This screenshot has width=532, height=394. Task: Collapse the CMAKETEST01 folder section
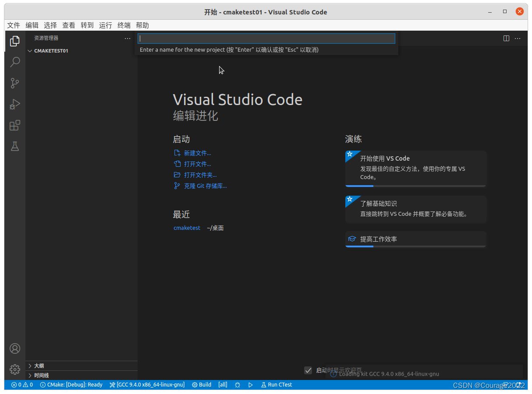point(82,51)
